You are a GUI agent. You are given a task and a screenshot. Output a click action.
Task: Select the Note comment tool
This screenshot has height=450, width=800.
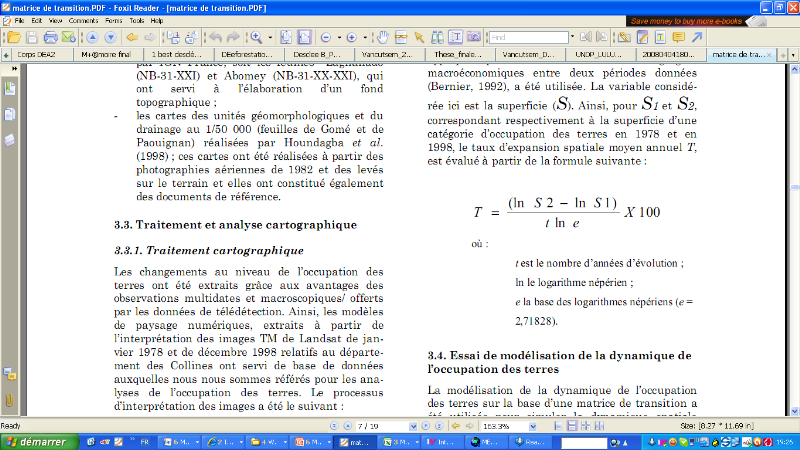(x=678, y=37)
